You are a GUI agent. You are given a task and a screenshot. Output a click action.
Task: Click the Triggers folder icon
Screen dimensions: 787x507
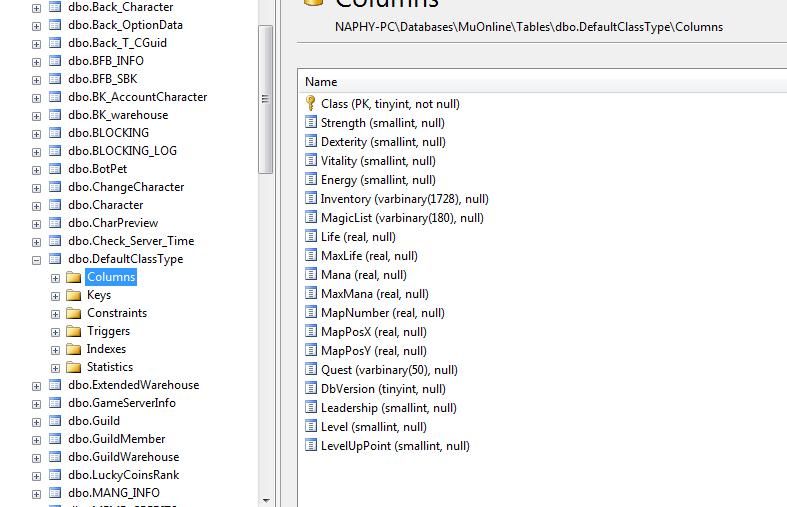pos(73,331)
